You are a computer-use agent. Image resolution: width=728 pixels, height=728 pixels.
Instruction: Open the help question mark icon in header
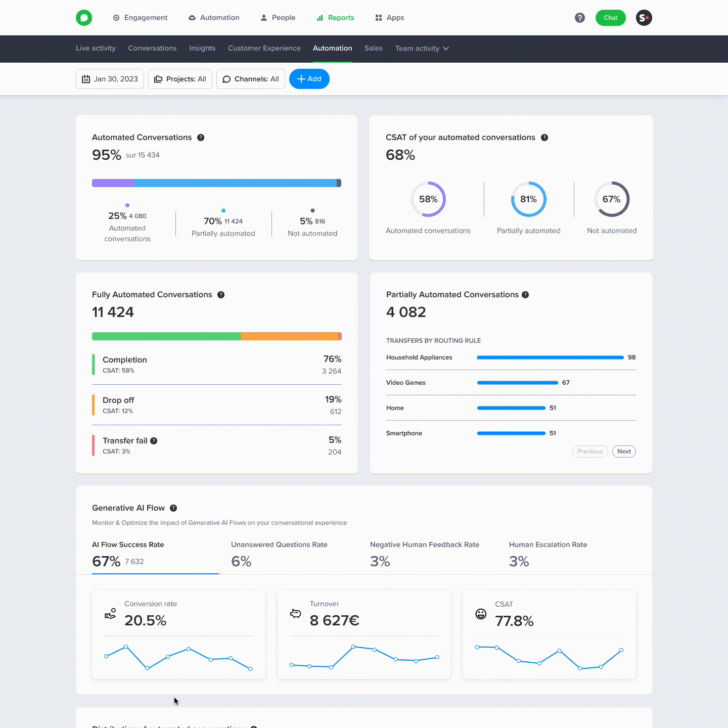(x=580, y=18)
